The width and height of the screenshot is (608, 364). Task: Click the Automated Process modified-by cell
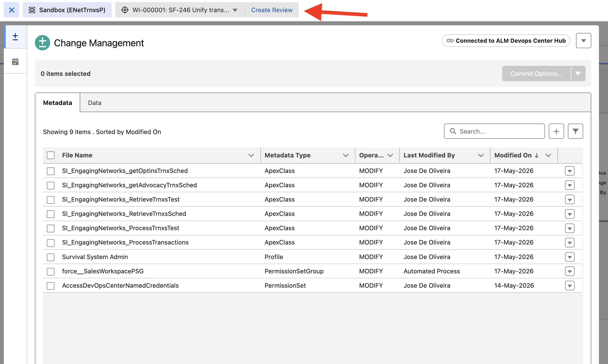pos(432,271)
